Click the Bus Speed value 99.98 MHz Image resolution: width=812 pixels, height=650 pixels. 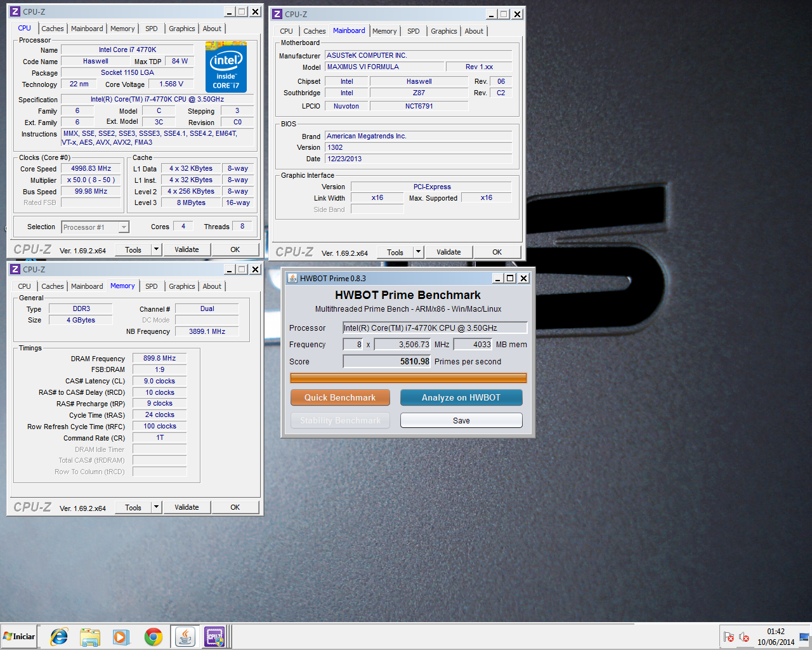click(91, 191)
